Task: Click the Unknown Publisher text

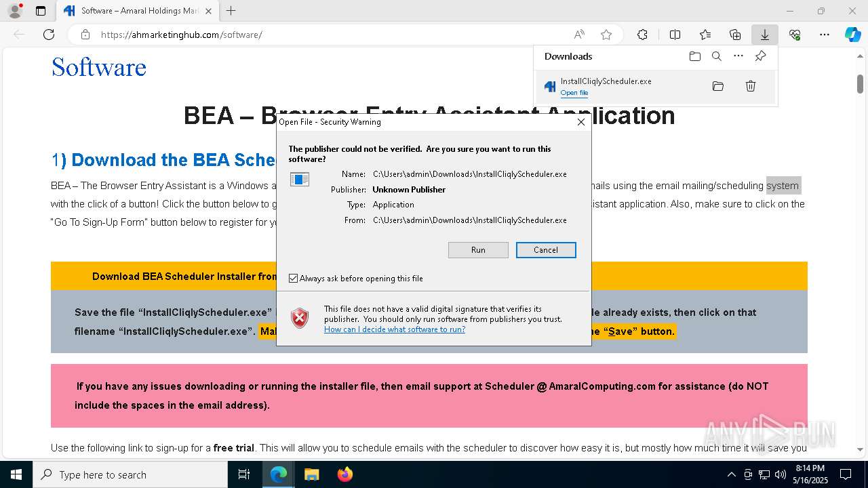Action: (x=409, y=190)
